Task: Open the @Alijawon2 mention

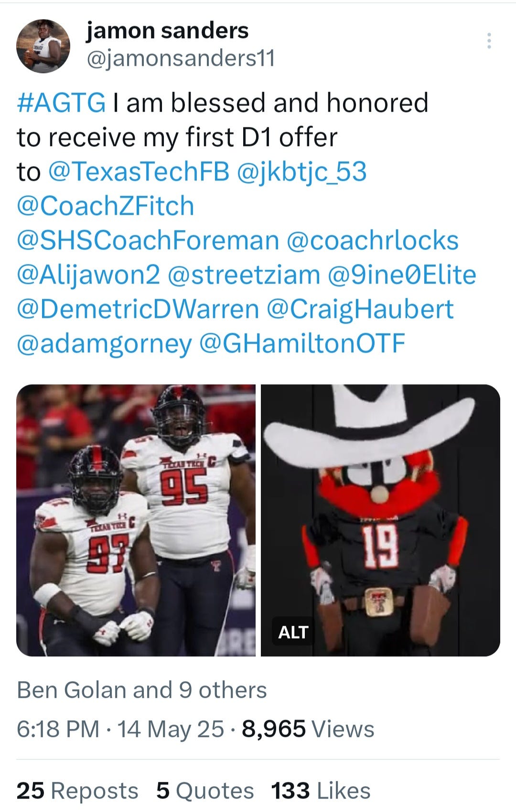Action: pyautogui.click(x=88, y=275)
